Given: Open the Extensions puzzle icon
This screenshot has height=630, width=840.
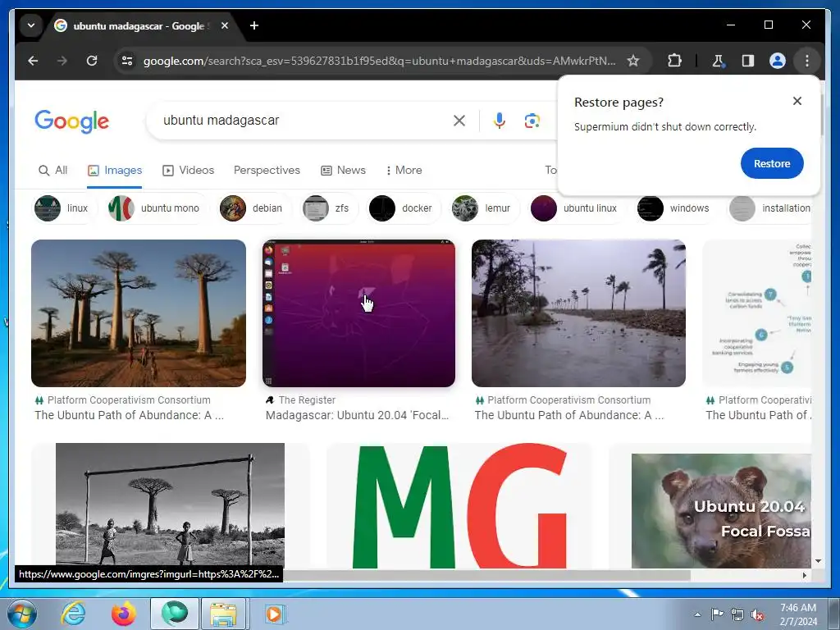Looking at the screenshot, I should click(x=674, y=61).
